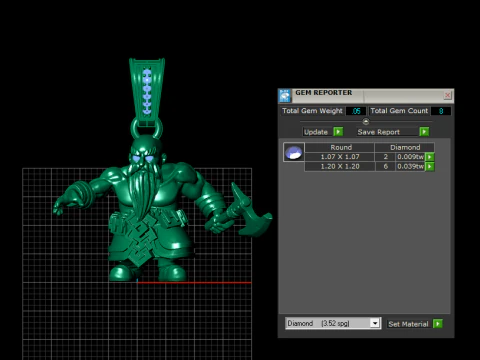Select the 1.07 X 1.07 gem row
480x360 pixels.
coord(340,157)
